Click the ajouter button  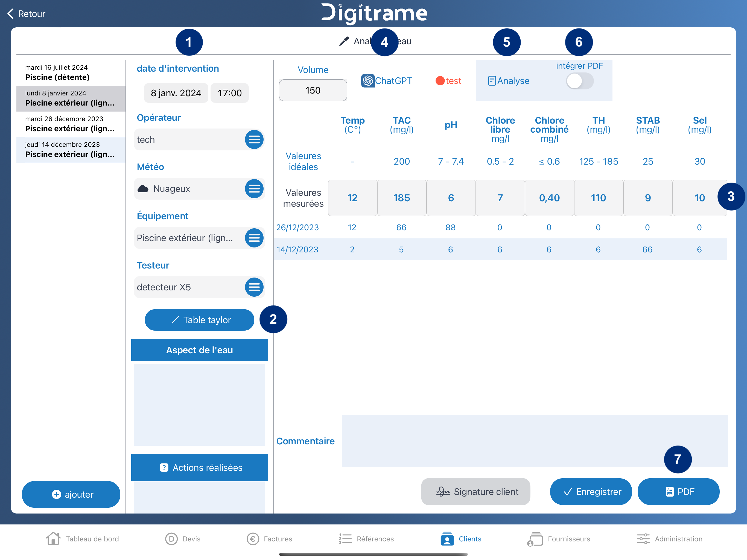(x=71, y=494)
